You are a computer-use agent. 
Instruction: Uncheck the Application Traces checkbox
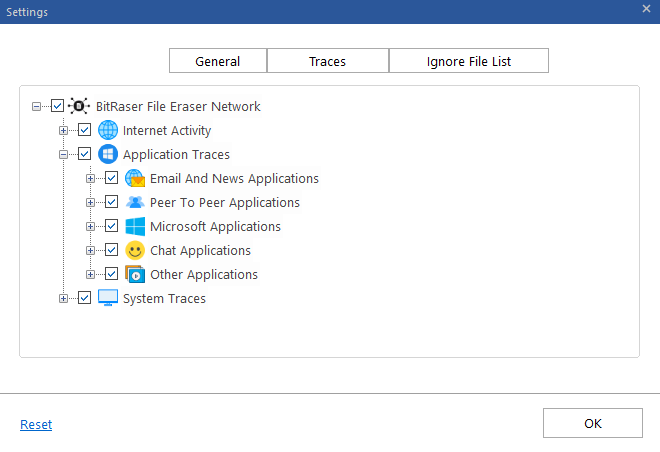tap(85, 154)
